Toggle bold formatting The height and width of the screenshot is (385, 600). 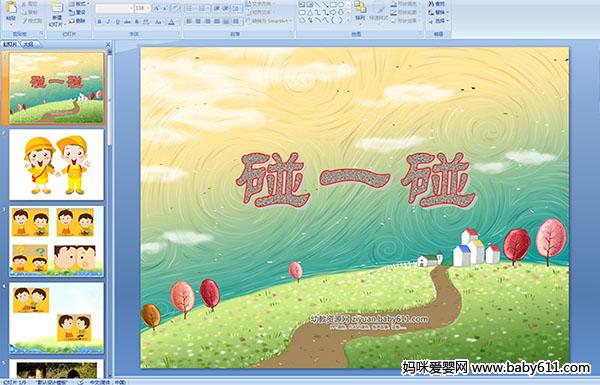pyautogui.click(x=99, y=22)
